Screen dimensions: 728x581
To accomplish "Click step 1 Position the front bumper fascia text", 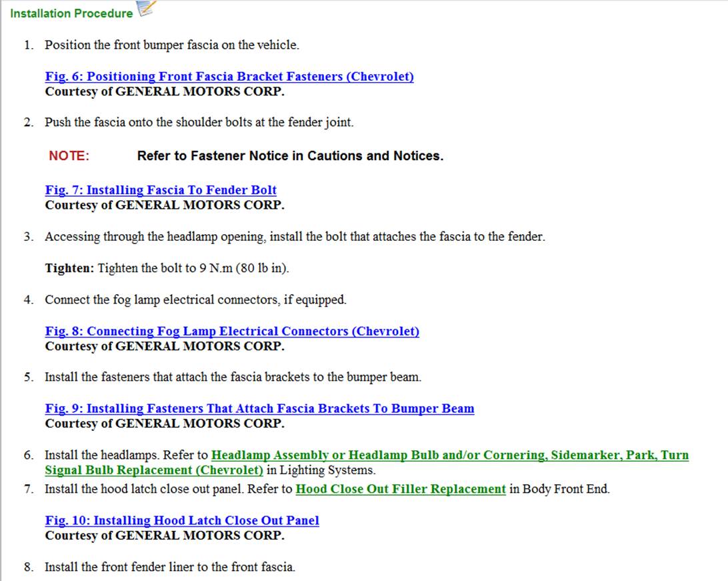I will pos(171,45).
